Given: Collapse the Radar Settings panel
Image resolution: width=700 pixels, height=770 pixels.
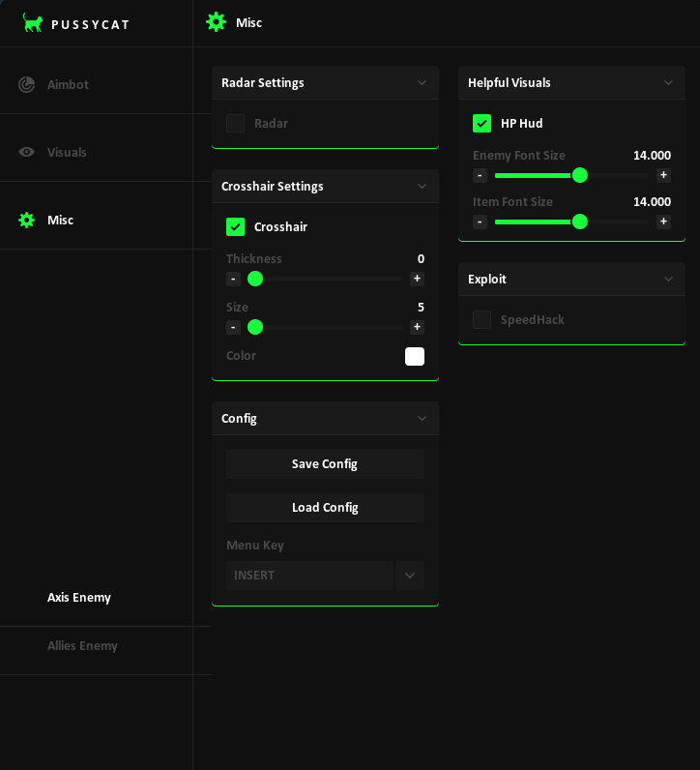Looking at the screenshot, I should 422,82.
